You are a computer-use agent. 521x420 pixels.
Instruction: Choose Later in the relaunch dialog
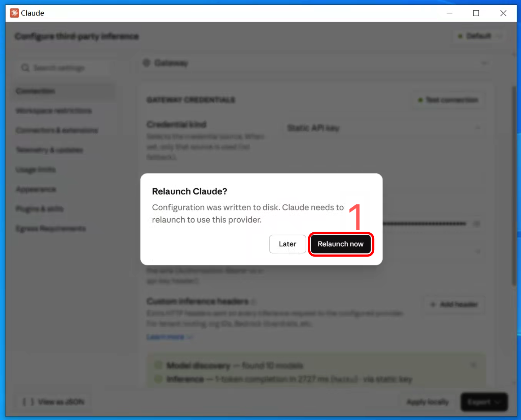coord(288,244)
